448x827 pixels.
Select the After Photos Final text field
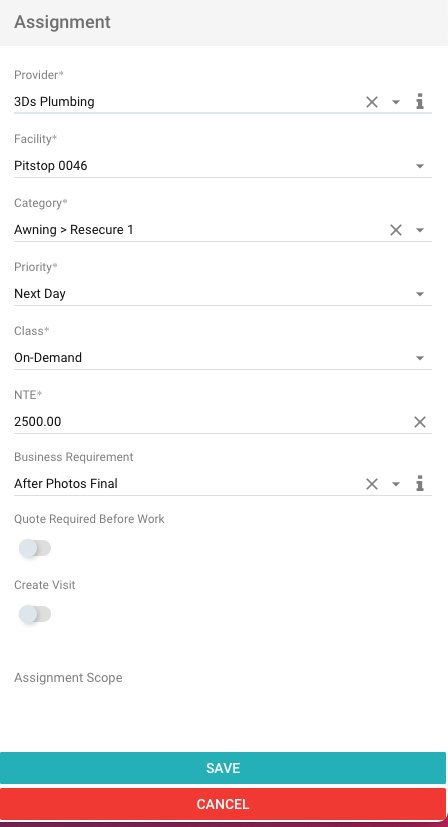point(187,484)
